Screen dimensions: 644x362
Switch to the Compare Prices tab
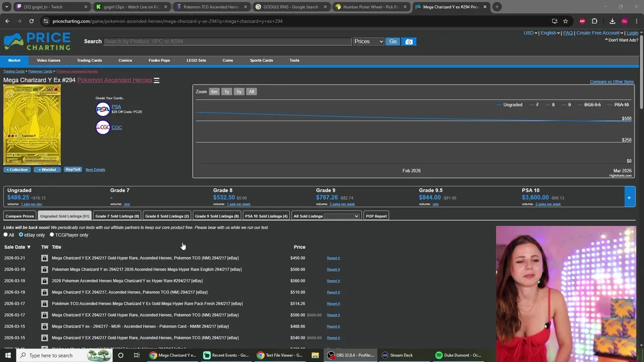pos(20,216)
